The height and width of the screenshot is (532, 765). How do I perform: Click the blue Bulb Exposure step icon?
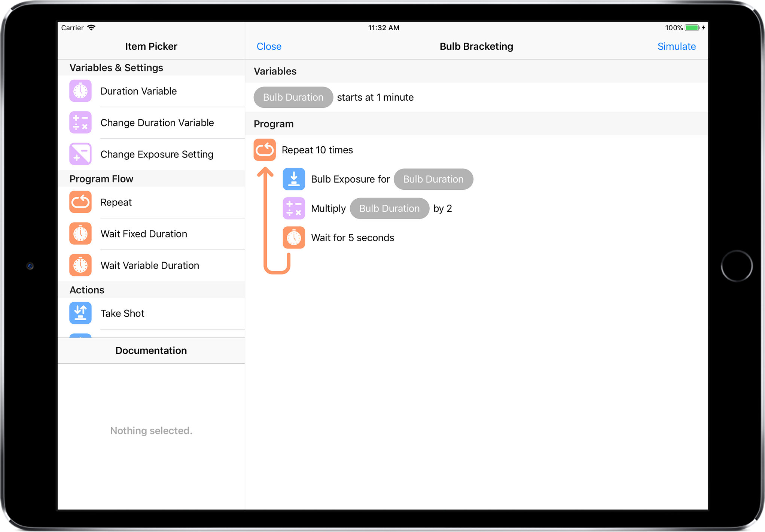[294, 179]
